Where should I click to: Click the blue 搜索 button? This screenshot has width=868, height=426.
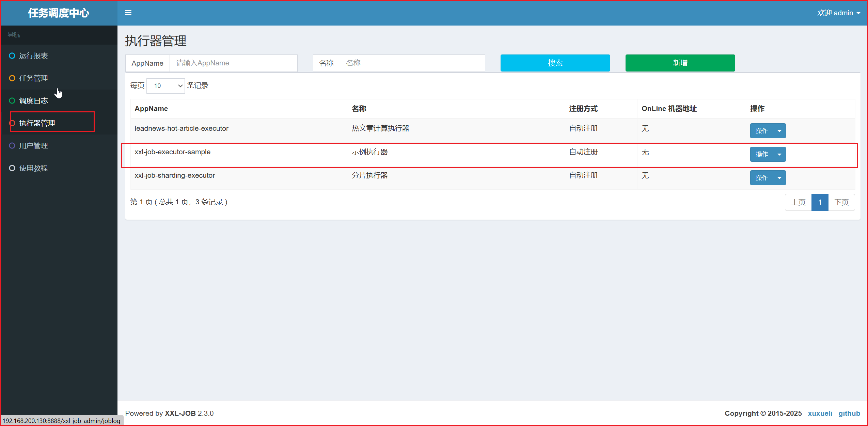[555, 63]
